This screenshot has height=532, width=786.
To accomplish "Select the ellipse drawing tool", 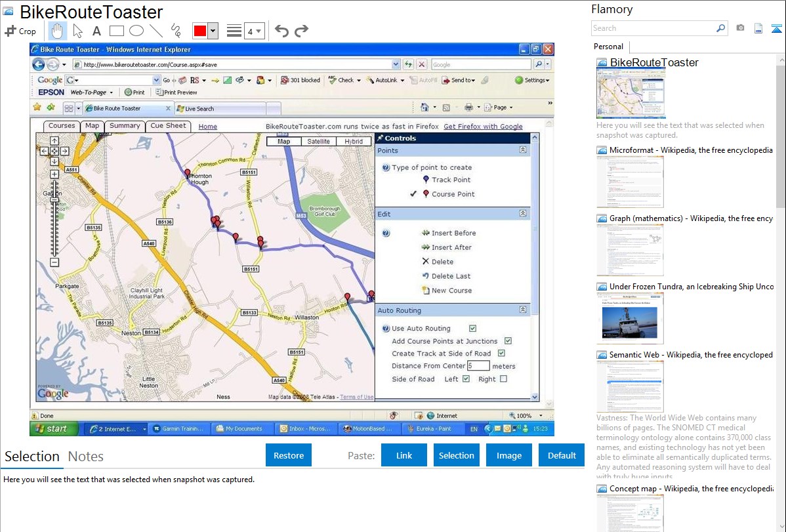I will point(136,31).
